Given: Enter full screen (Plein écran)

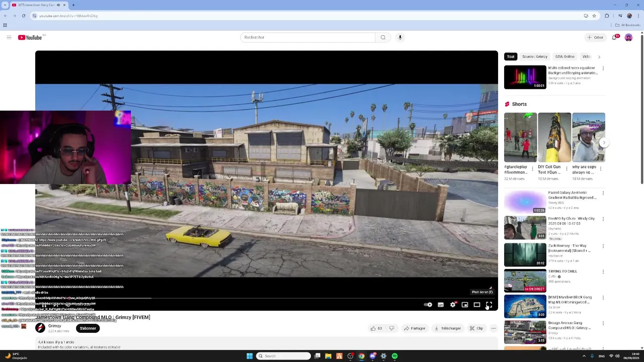Looking at the screenshot, I should 489,305.
